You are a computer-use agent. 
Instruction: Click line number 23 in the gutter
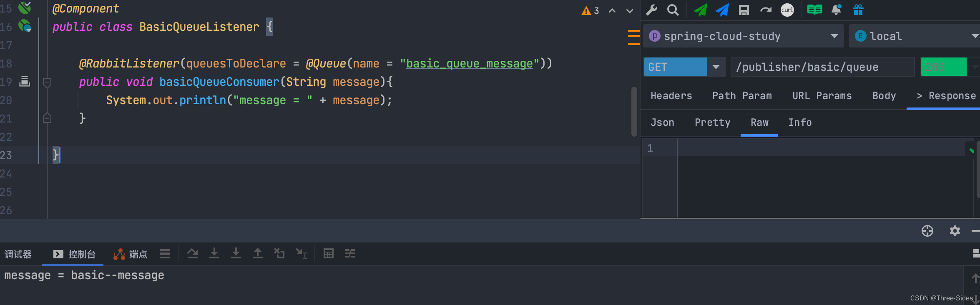[x=6, y=155]
